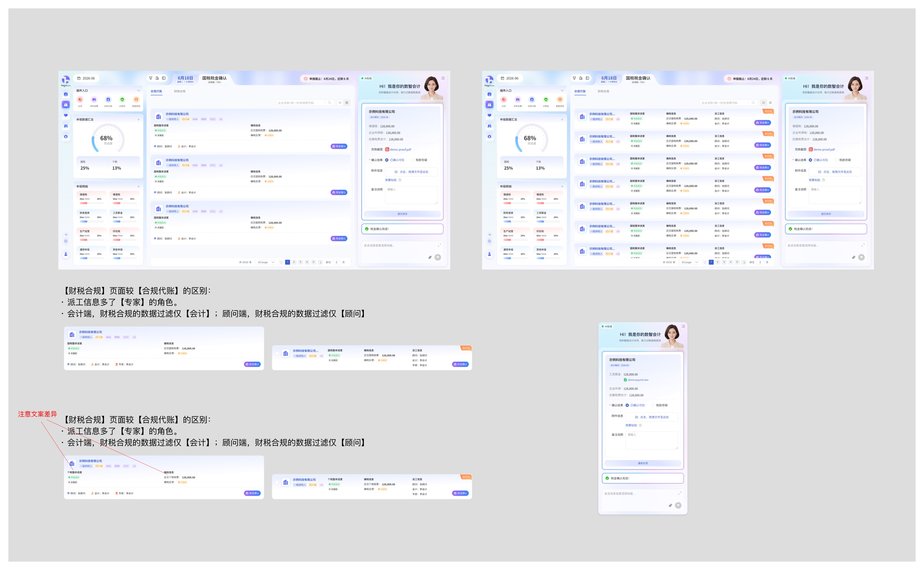Select 合规代账 tab in list-view screen
Viewport: 924px width, 570px height.
click(x=580, y=92)
